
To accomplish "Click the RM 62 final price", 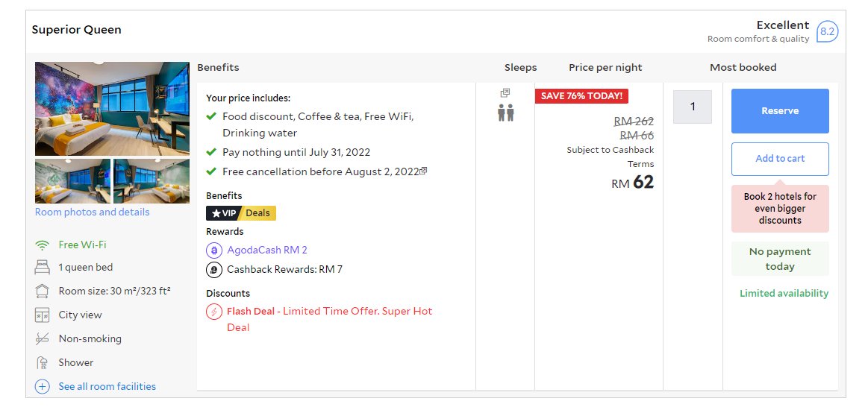I will [x=633, y=182].
